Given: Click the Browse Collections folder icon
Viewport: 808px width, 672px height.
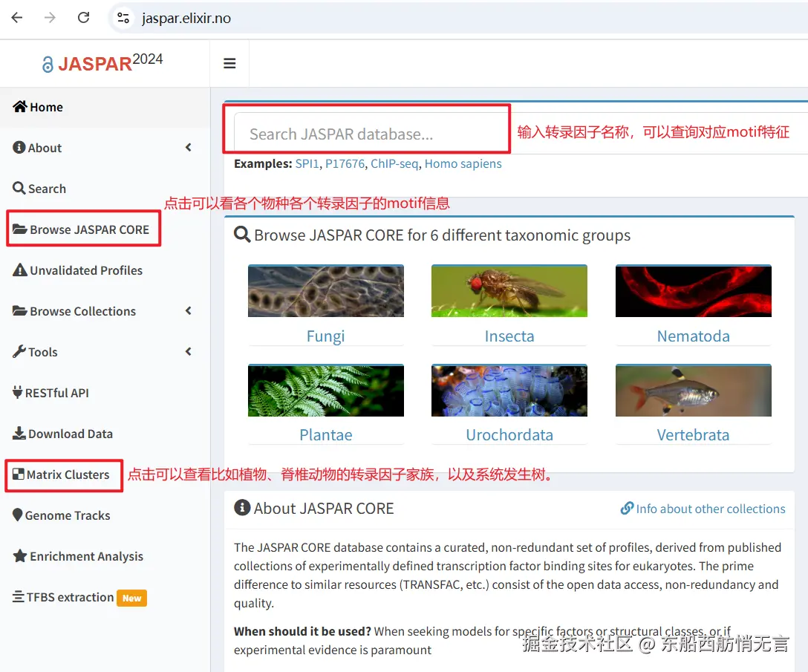Looking at the screenshot, I should point(20,310).
